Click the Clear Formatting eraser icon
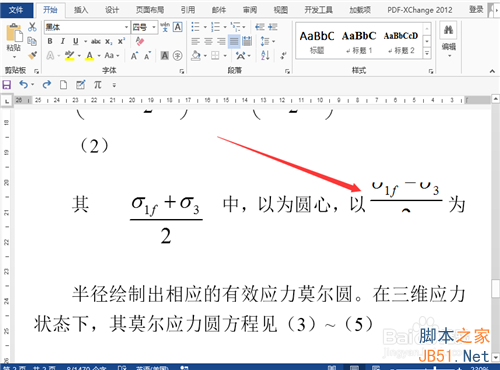This screenshot has width=500, height=370. click(140, 41)
